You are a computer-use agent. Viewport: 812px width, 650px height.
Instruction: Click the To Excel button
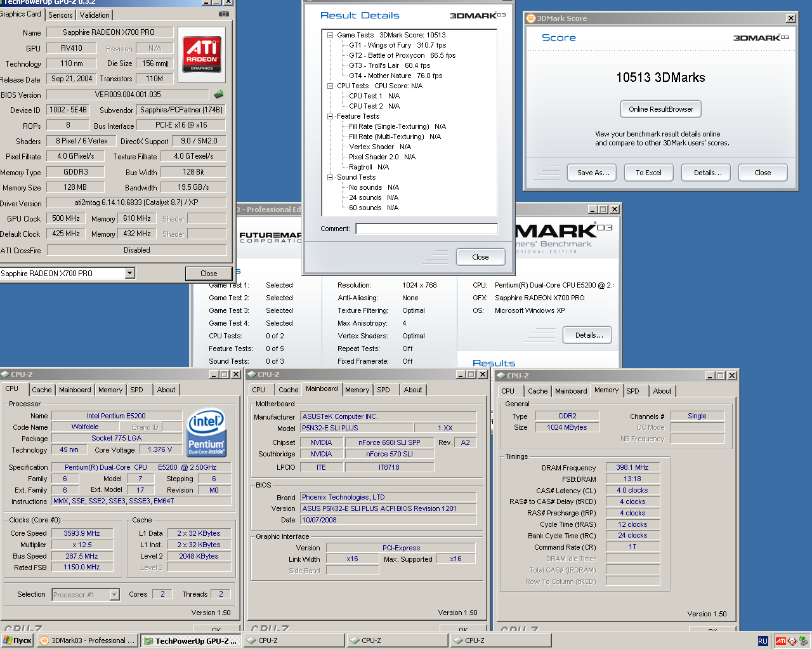tap(648, 173)
